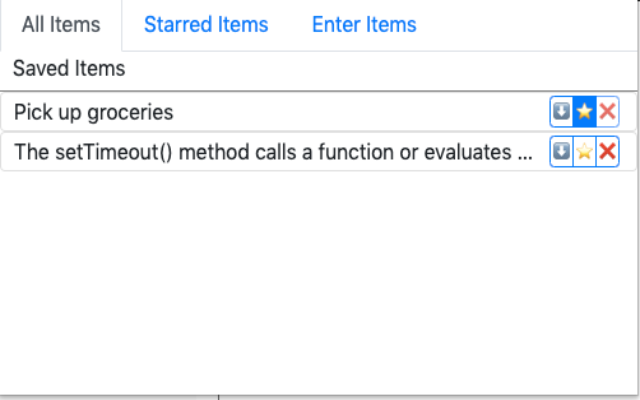Select the Pick up groceries entry text
Image resolution: width=640 pixels, height=400 pixels.
[93, 112]
